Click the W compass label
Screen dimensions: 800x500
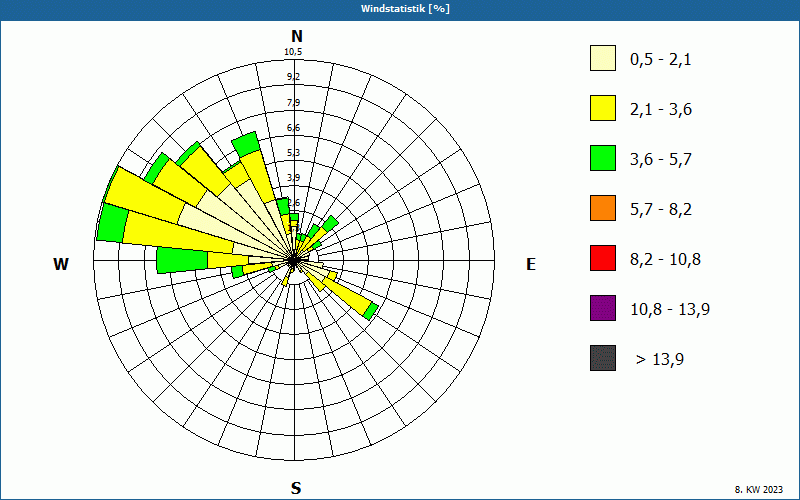tap(61, 264)
